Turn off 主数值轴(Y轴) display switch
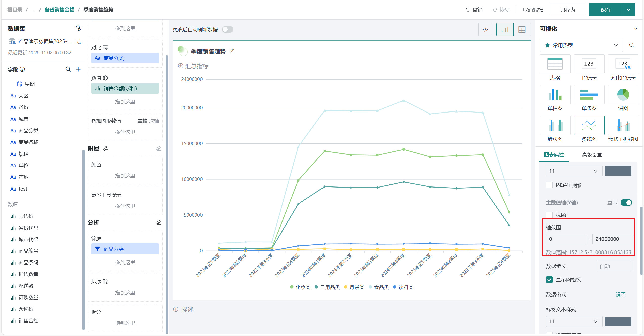644x336 pixels. pyautogui.click(x=626, y=203)
